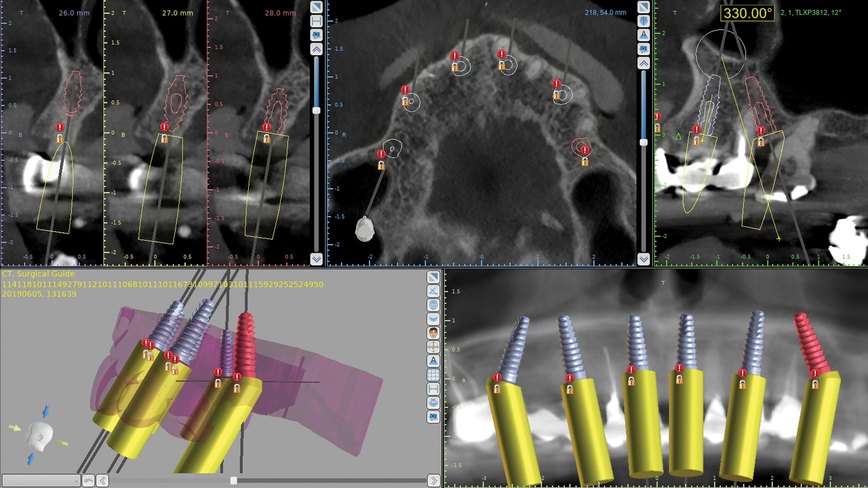This screenshot has height=488, width=868.
Task: Toggle the grid overlay in 3D view
Action: click(433, 375)
